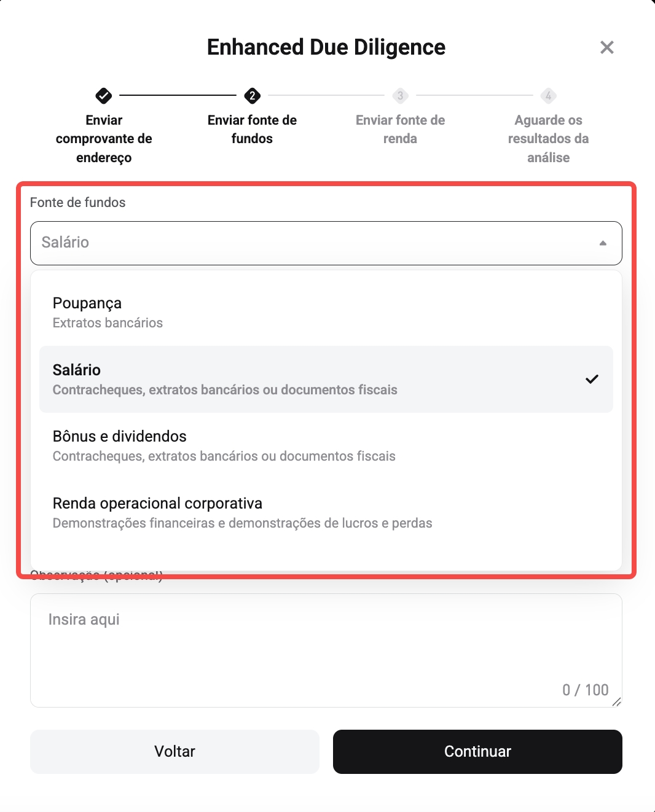Click the resize handle on the note field
Image resolution: width=655 pixels, height=812 pixels.
(x=618, y=701)
